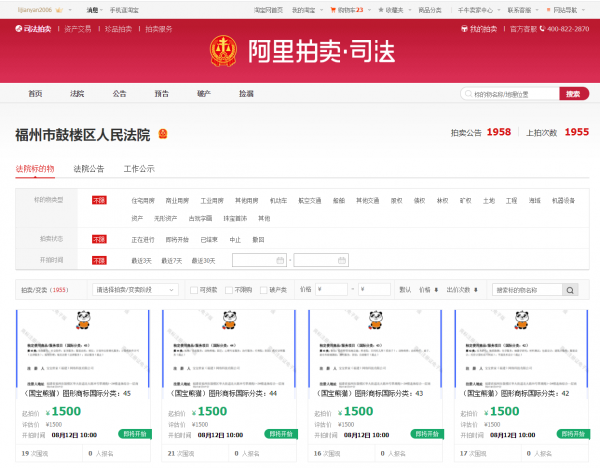Go to 首页 in the navigation bar
The height and width of the screenshot is (468, 600).
35,93
